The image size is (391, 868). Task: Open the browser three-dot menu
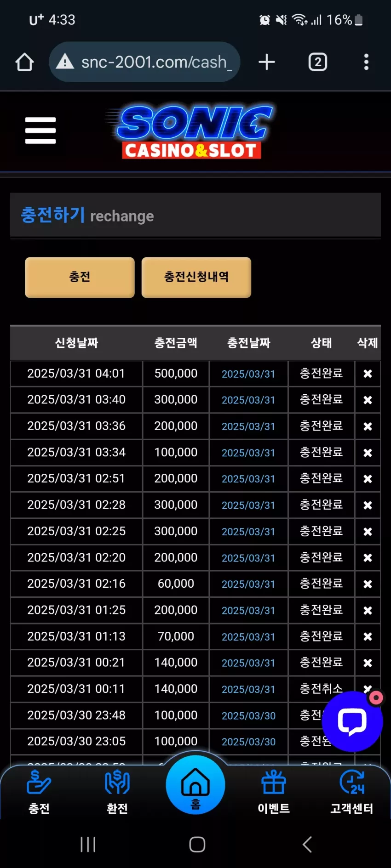pyautogui.click(x=366, y=62)
